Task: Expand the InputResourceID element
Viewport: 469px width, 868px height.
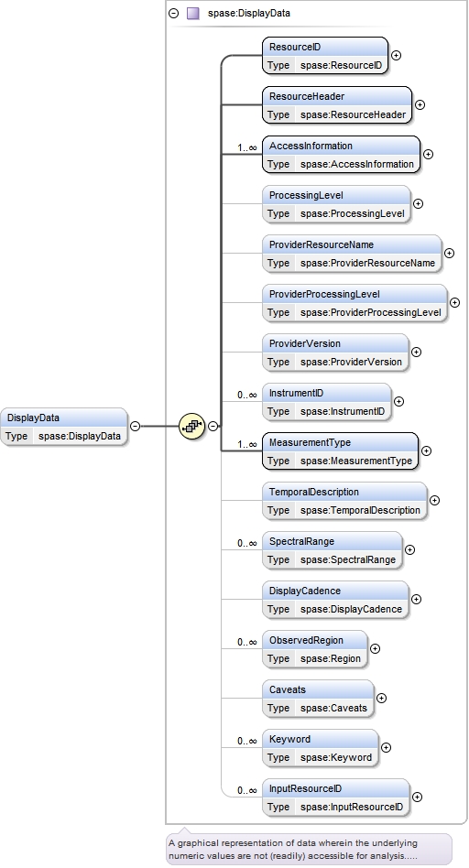Action: (x=417, y=797)
